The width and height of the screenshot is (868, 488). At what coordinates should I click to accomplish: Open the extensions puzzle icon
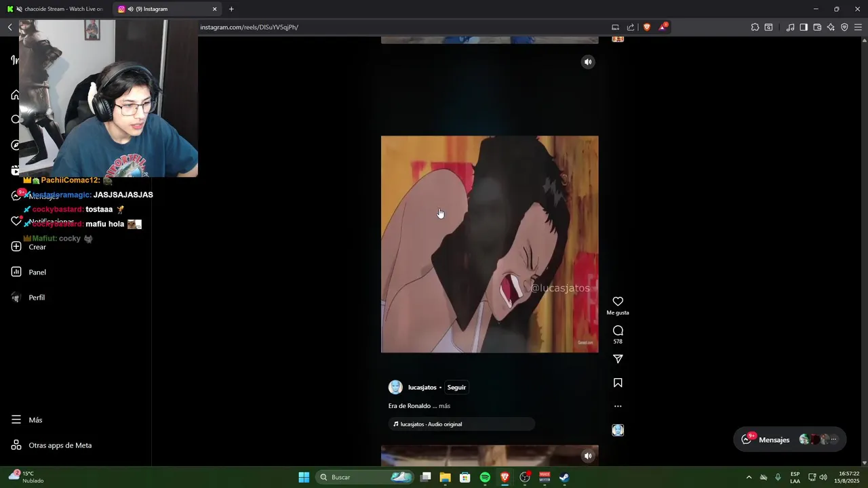[x=755, y=27]
